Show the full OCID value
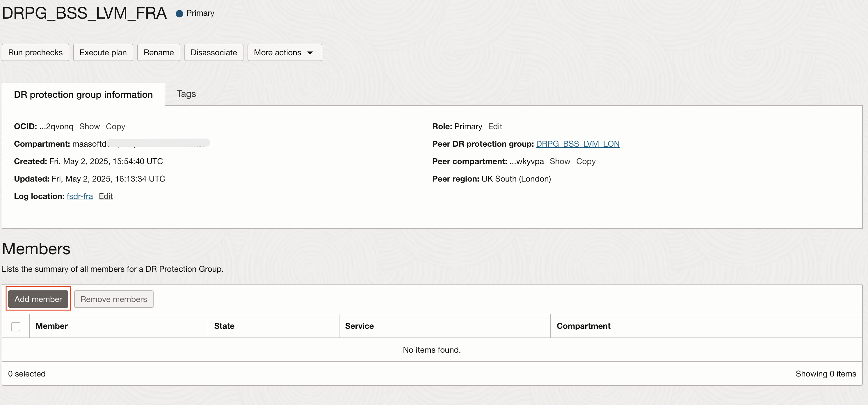The image size is (868, 405). pyautogui.click(x=89, y=126)
